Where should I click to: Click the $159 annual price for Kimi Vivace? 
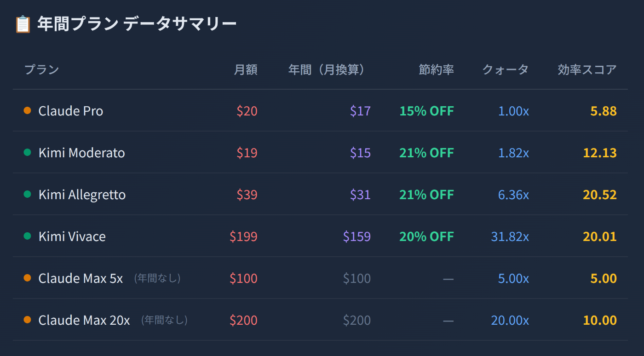(x=356, y=236)
